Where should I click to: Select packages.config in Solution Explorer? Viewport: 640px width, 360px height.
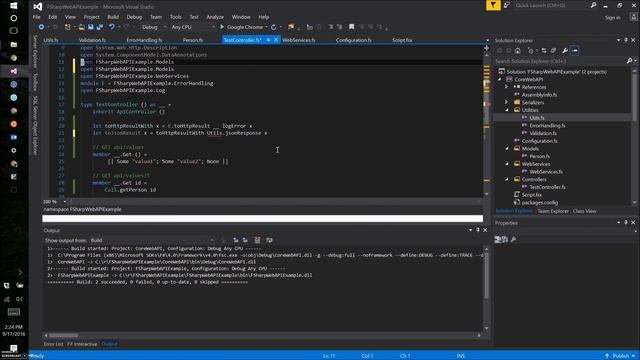(540, 202)
